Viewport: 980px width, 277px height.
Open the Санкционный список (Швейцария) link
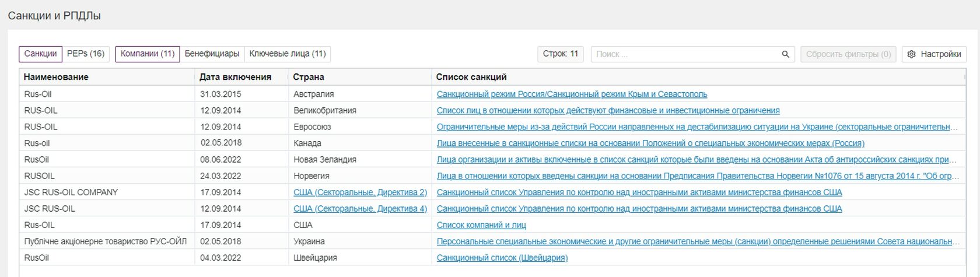coord(502,258)
